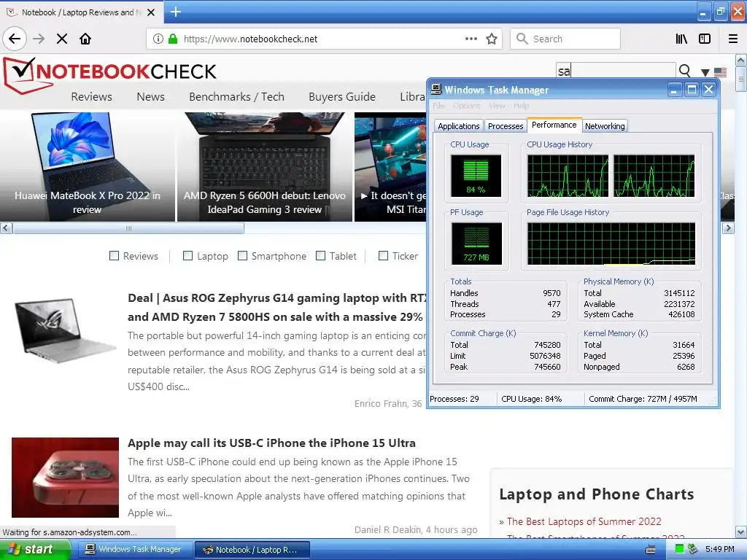Open The Best Laptops of Summer 2022 link
Image resolution: width=747 pixels, height=560 pixels.
coord(584,521)
